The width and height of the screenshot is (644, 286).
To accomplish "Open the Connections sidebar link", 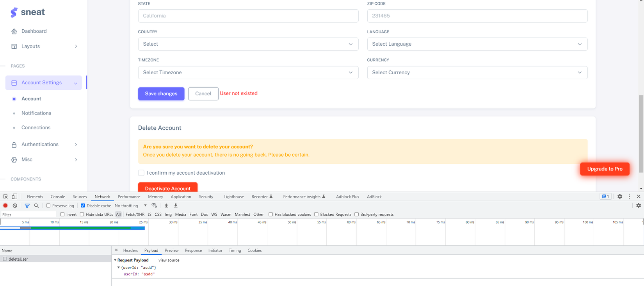I will click(36, 128).
